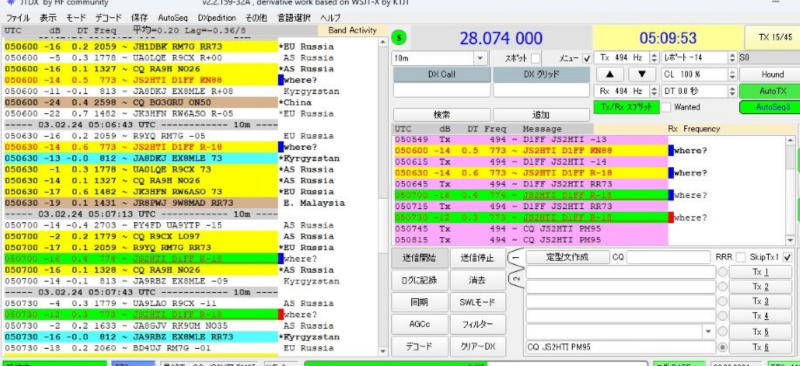Toggle the SWLモード button
This screenshot has width=800, height=366.
(478, 302)
